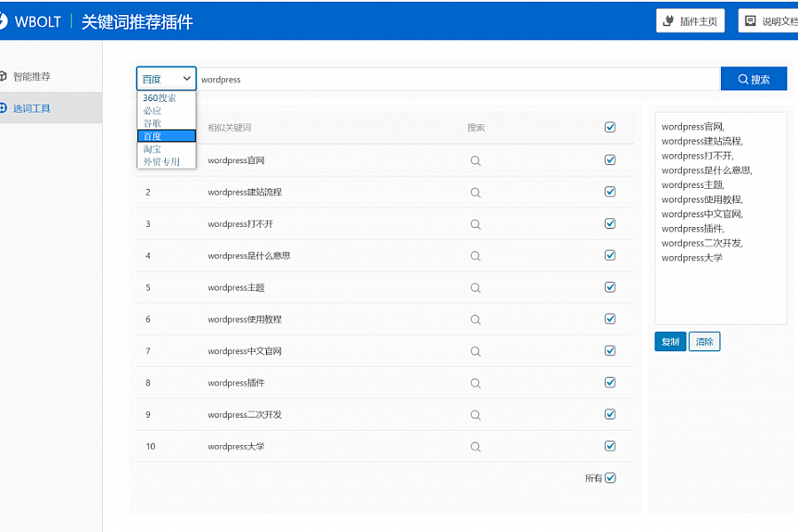This screenshot has width=798, height=532.
Task: Uncheck the wordpress中文官网 checkbox
Action: pyautogui.click(x=610, y=350)
